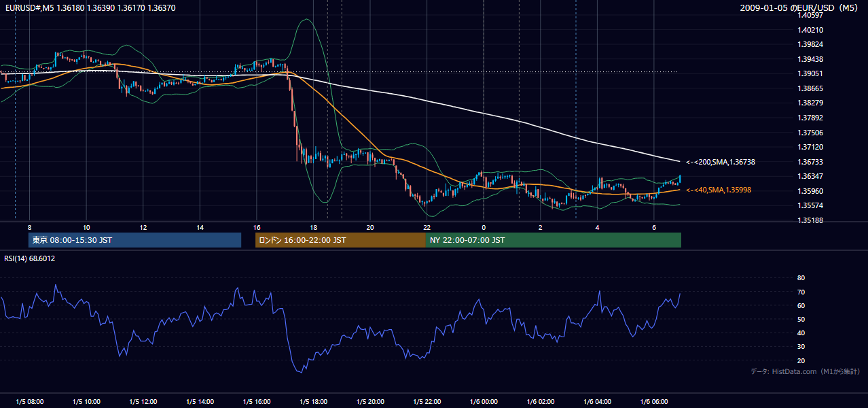This screenshot has width=868, height=408.
Task: Click RSI scale value 80
Action: pyautogui.click(x=801, y=278)
